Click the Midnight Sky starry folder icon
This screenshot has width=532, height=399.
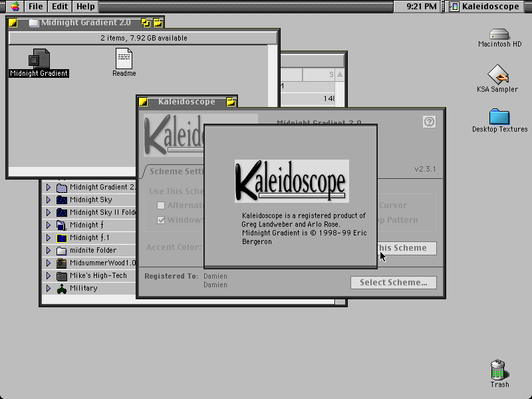(61, 200)
